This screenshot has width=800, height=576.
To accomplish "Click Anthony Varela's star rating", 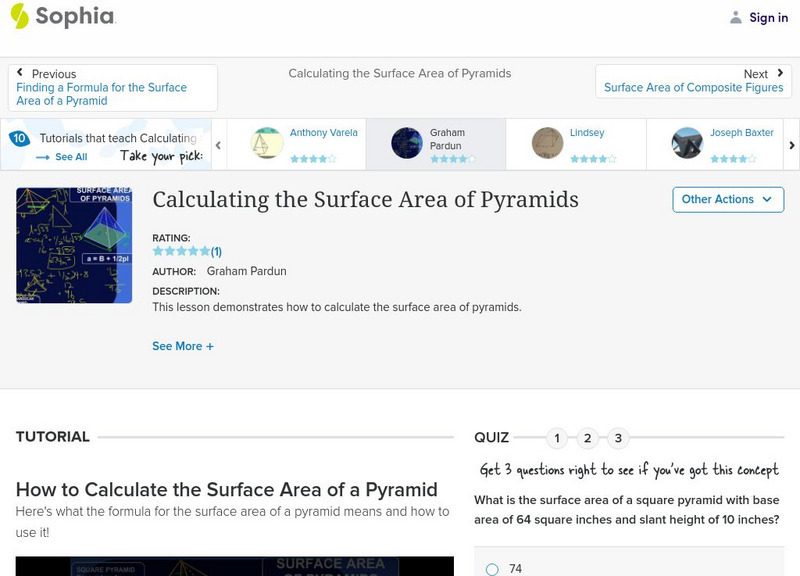I will click(313, 159).
